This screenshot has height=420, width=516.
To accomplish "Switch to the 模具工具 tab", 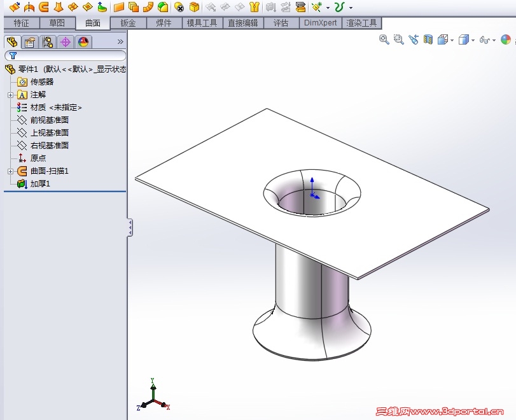I will click(x=202, y=23).
